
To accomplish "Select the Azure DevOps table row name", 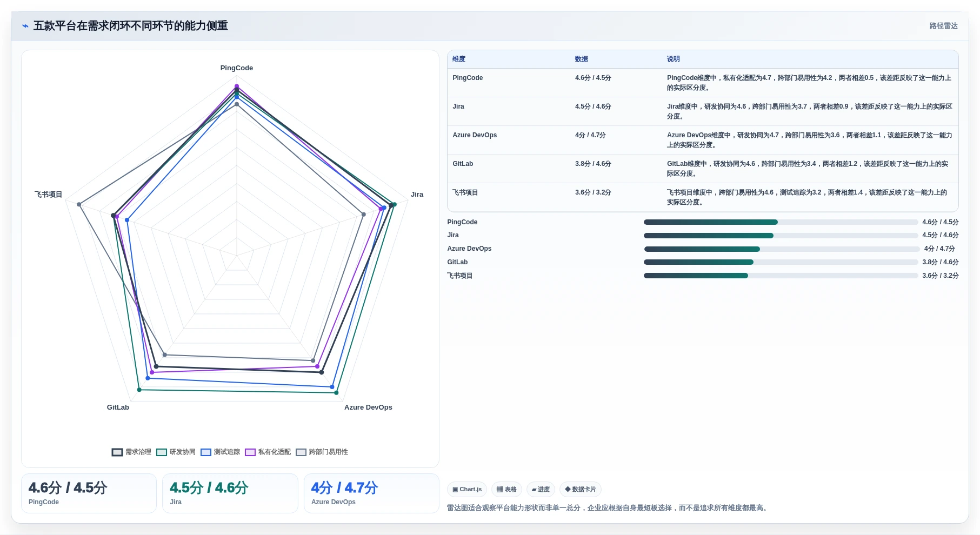I will coord(475,135).
